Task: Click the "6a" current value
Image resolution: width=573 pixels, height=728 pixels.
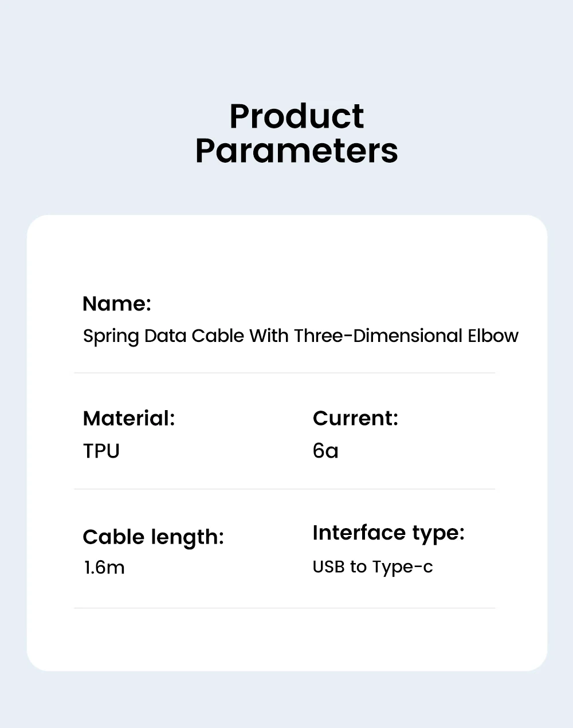Action: coord(325,451)
